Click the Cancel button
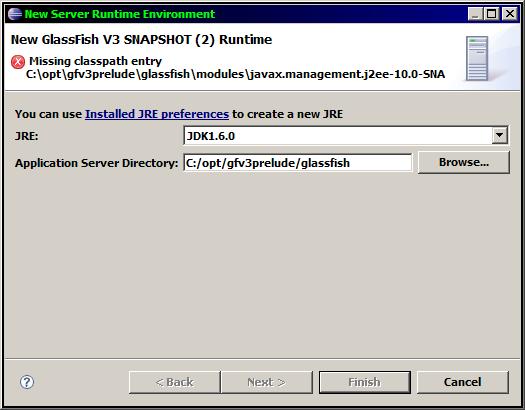This screenshot has height=410, width=525. 462,382
